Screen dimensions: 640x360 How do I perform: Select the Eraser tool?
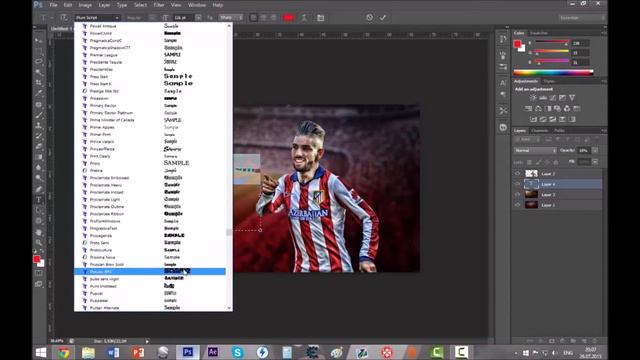39,147
